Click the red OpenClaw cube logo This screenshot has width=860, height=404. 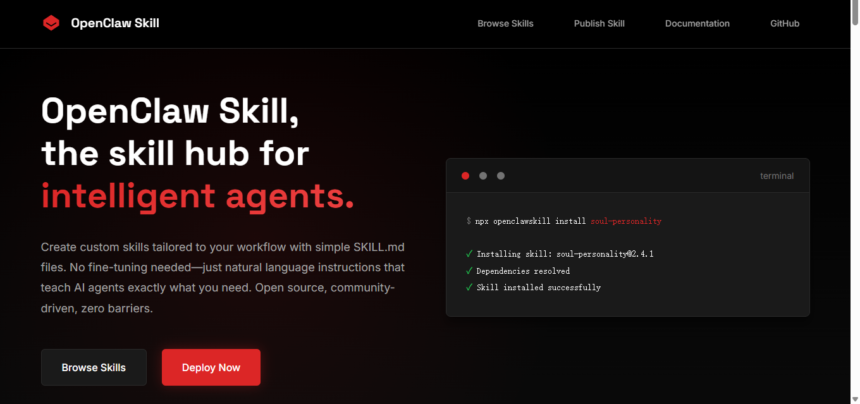[51, 23]
